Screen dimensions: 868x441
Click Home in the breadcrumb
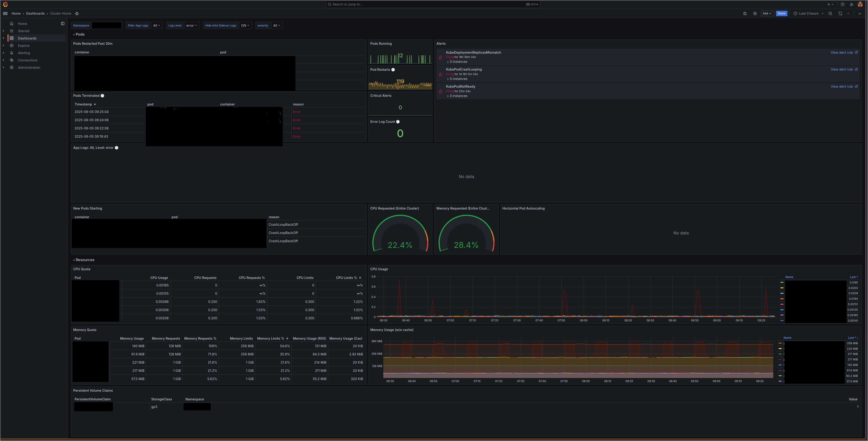[x=16, y=13]
